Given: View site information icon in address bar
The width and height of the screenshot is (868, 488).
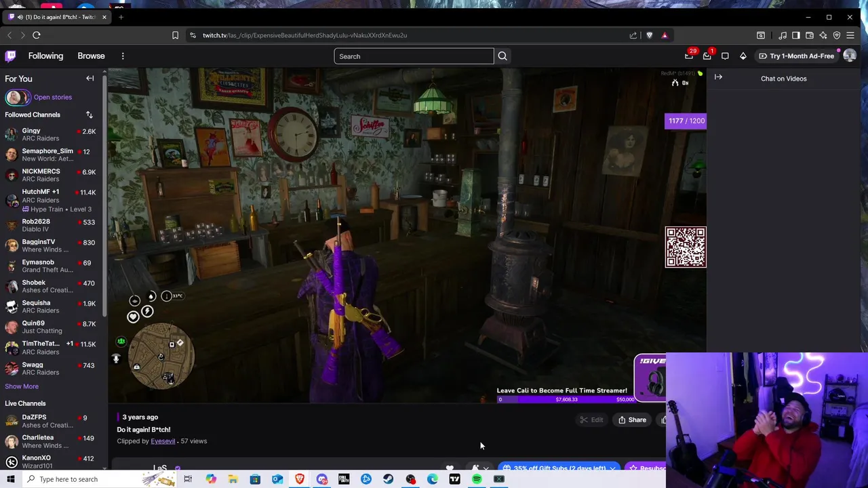Looking at the screenshot, I should coord(193,35).
